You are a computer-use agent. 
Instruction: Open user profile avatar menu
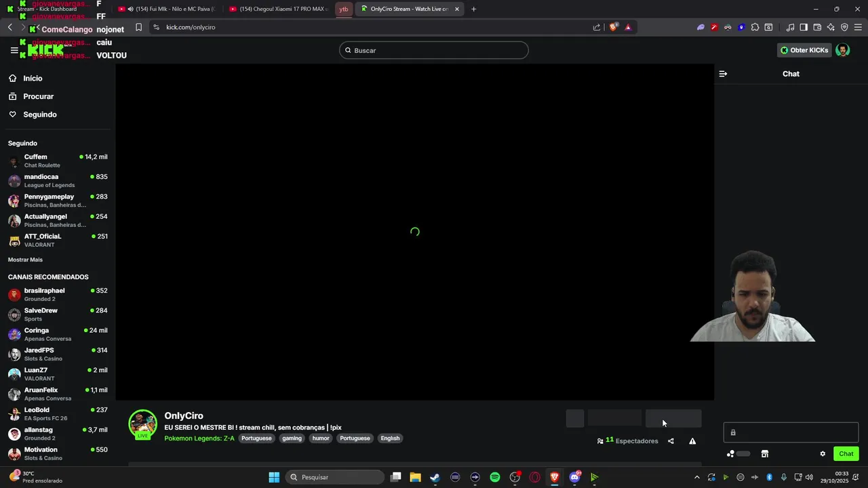pyautogui.click(x=843, y=50)
